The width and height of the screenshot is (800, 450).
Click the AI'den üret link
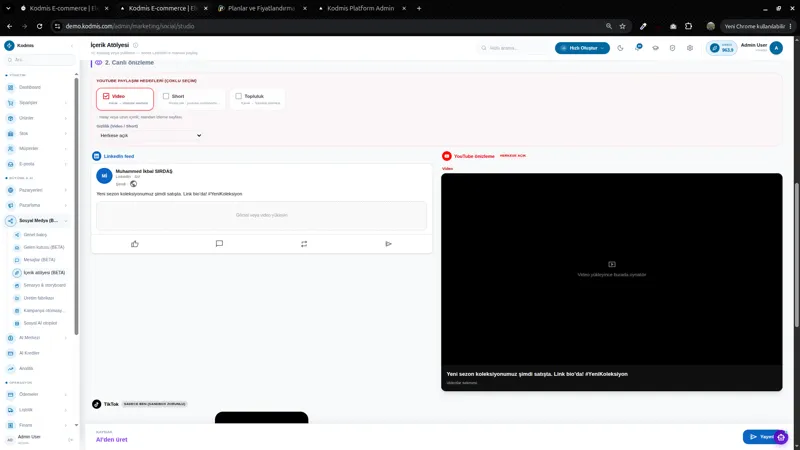click(x=112, y=440)
